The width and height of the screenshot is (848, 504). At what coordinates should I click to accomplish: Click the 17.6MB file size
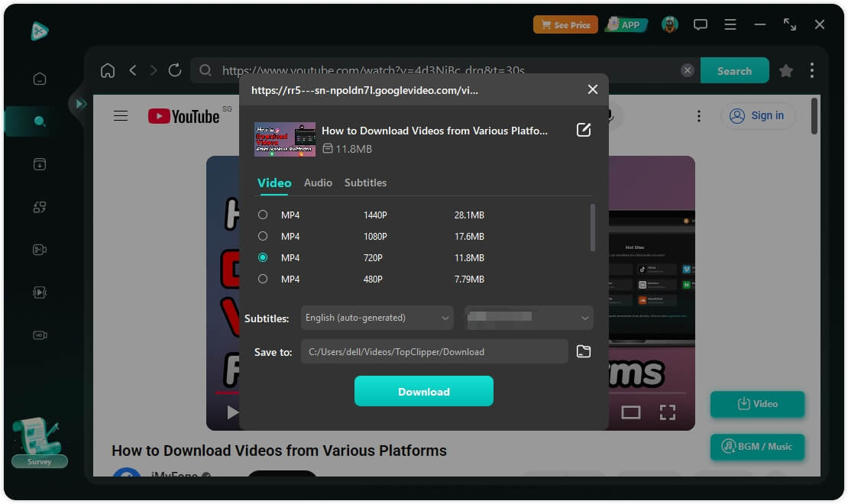click(469, 236)
